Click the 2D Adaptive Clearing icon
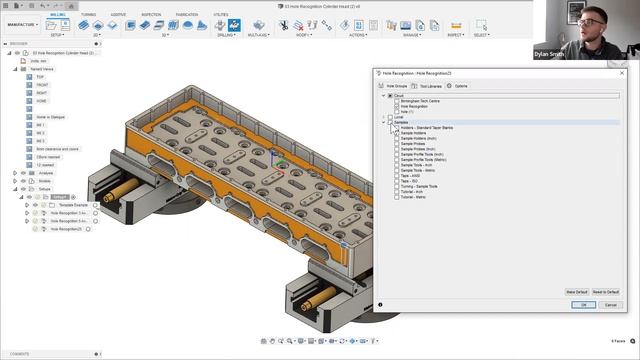This screenshot has height=360, width=640. point(83,25)
